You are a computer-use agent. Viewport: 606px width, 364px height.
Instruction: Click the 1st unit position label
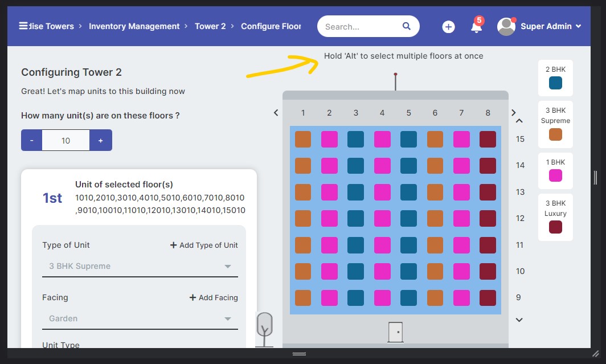52,198
